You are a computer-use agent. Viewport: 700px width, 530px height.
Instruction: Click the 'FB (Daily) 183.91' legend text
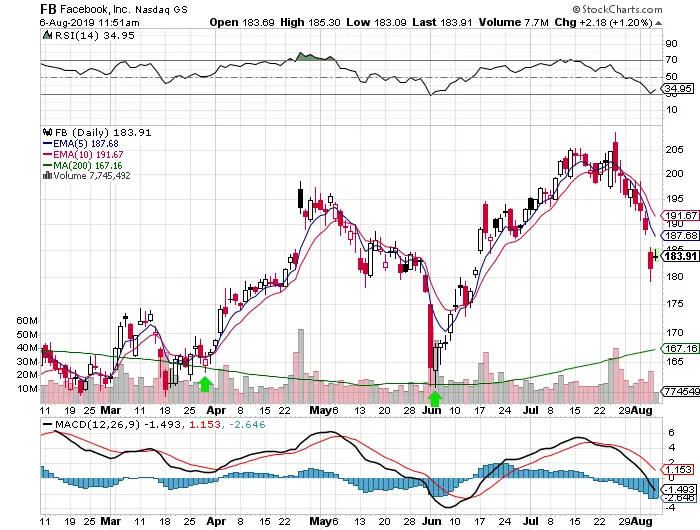[103, 132]
